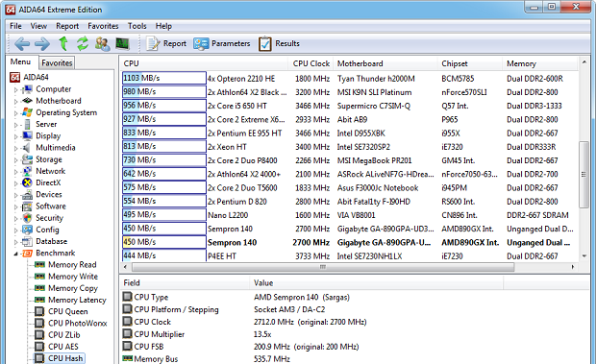The height and width of the screenshot is (364, 596).
Task: Select the Software tree icon
Action: pyautogui.click(x=27, y=206)
